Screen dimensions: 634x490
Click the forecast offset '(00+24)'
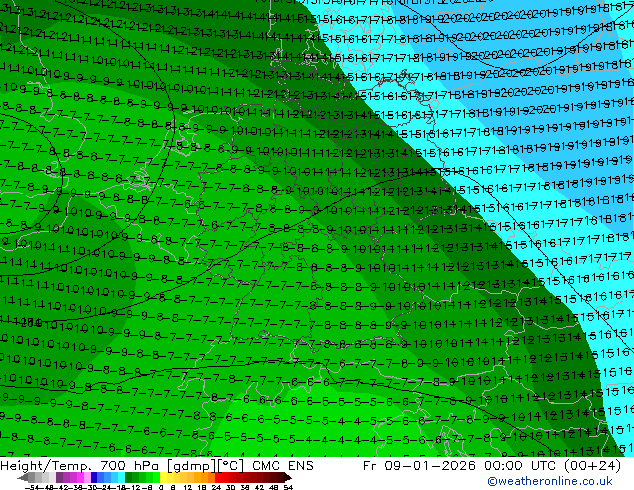click(x=592, y=466)
